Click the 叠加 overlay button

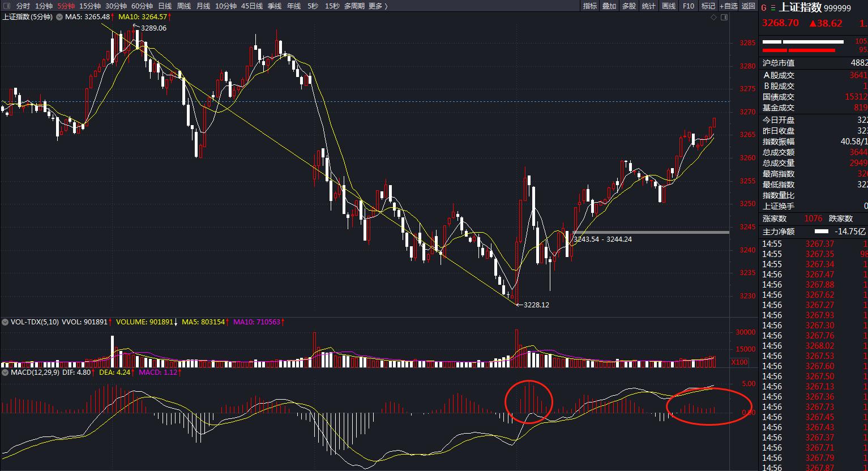pos(609,6)
